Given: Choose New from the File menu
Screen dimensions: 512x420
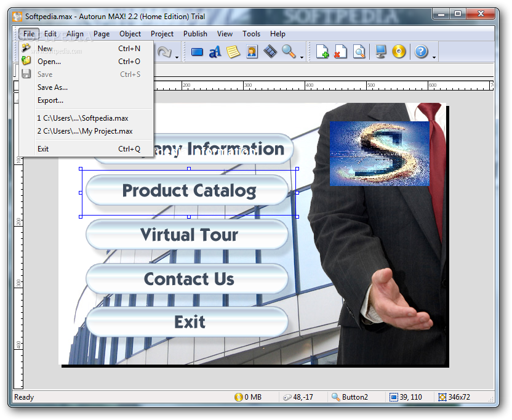Looking at the screenshot, I should pyautogui.click(x=87, y=49).
